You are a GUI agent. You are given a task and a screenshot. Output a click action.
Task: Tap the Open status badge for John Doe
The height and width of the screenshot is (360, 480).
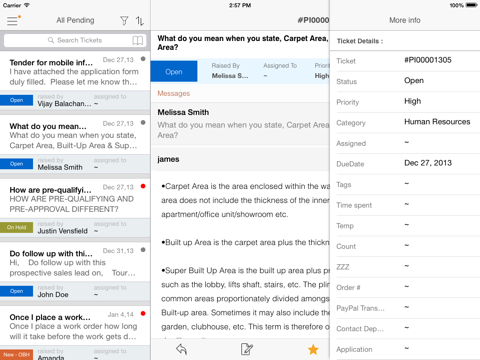coord(16,291)
